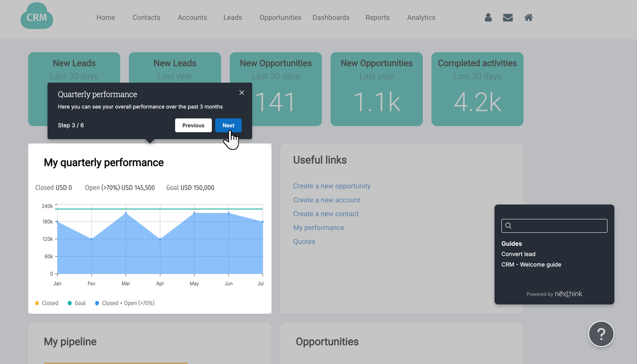The image size is (637, 364).
Task: Close the Quarterly performance tooltip
Action: click(x=241, y=92)
